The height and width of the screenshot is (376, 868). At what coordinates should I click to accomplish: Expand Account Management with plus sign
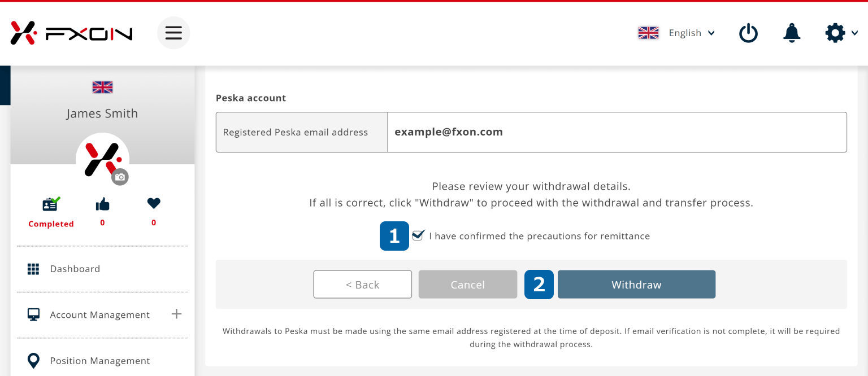pyautogui.click(x=176, y=314)
